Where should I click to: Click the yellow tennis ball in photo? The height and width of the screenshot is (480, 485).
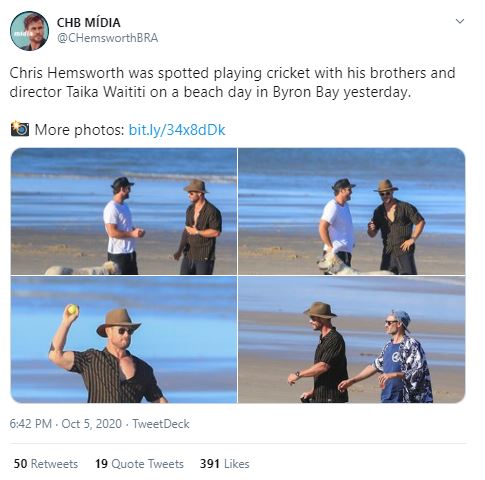pos(73,309)
